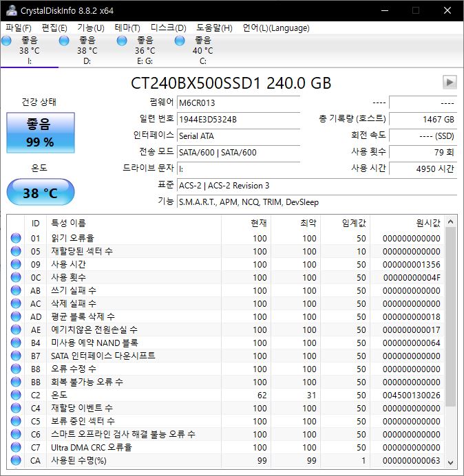464x476 pixels.
Task: Click the 현재 column header
Action: (246, 223)
